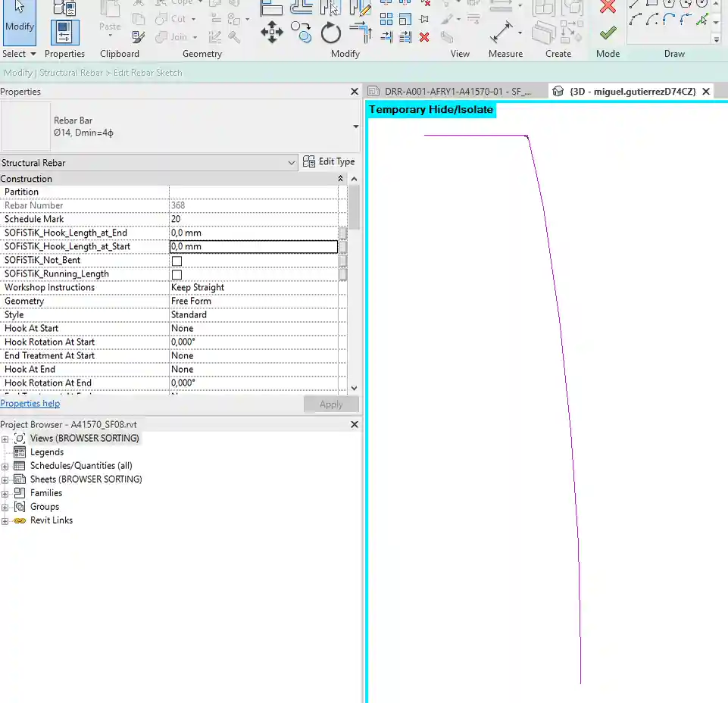Switch to DRR-A001-AFRY1-A41570-01 view tab
The width and height of the screenshot is (728, 703).
pyautogui.click(x=456, y=91)
